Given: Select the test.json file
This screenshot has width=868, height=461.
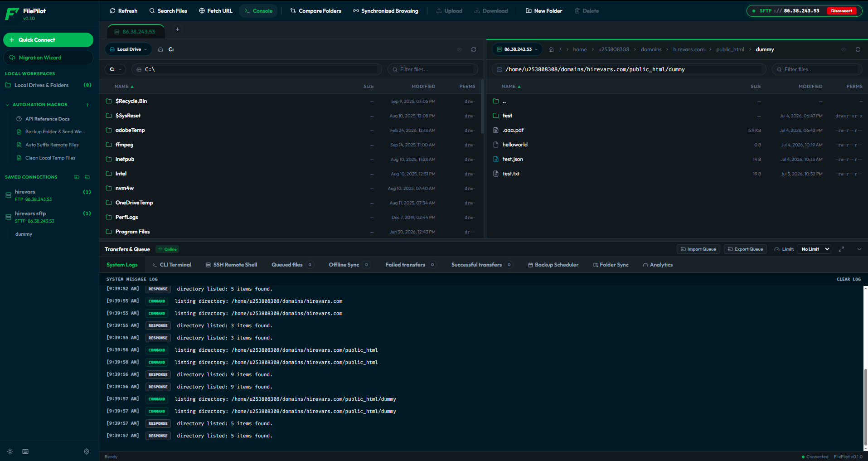Looking at the screenshot, I should click(677, 159).
